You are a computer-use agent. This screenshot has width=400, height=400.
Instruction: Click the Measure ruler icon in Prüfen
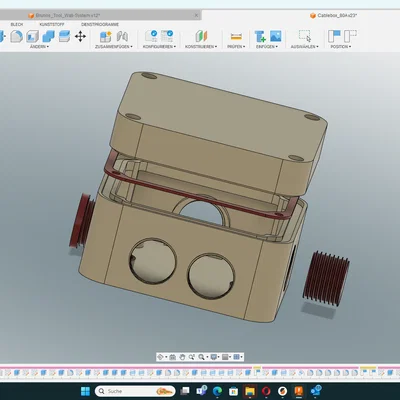pyautogui.click(x=236, y=36)
